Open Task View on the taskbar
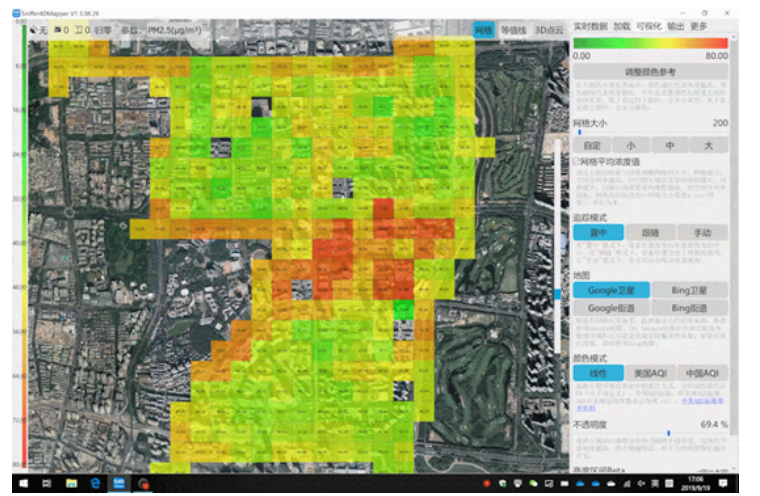Image resolution: width=760 pixels, height=496 pixels. tap(47, 483)
